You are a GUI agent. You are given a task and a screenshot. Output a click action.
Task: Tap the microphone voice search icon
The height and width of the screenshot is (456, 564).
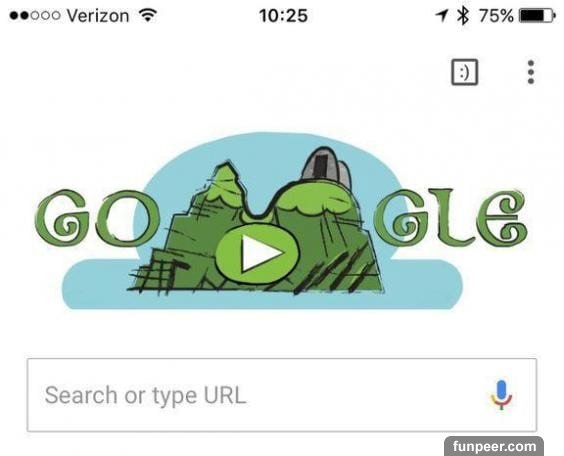click(501, 395)
